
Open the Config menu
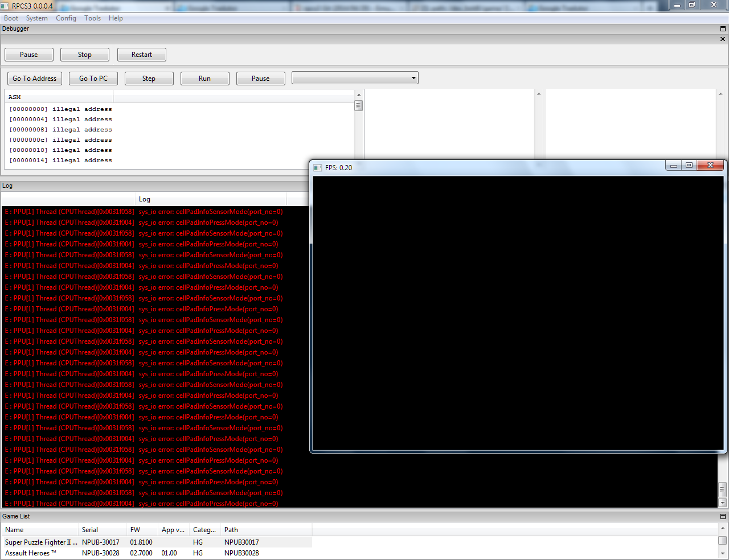tap(65, 18)
